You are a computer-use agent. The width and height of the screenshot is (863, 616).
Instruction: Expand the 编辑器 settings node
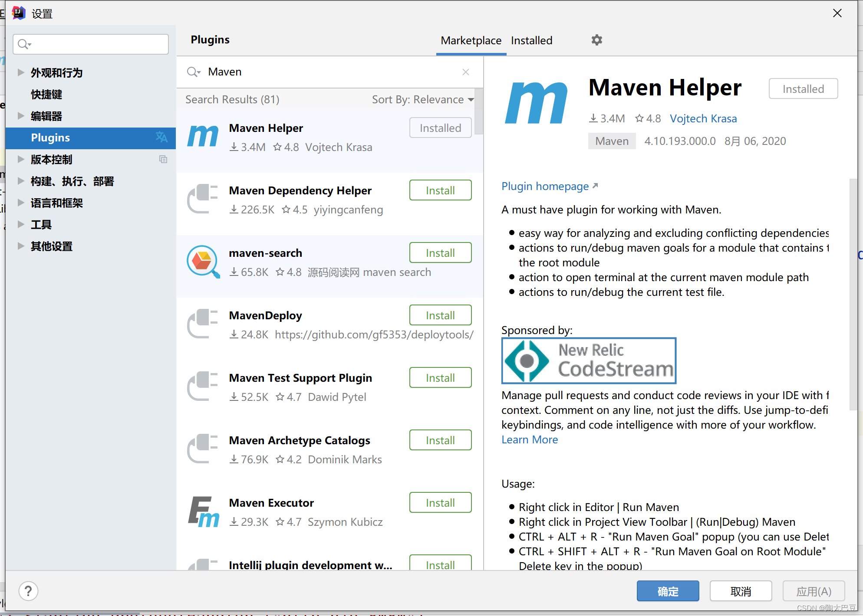click(20, 116)
